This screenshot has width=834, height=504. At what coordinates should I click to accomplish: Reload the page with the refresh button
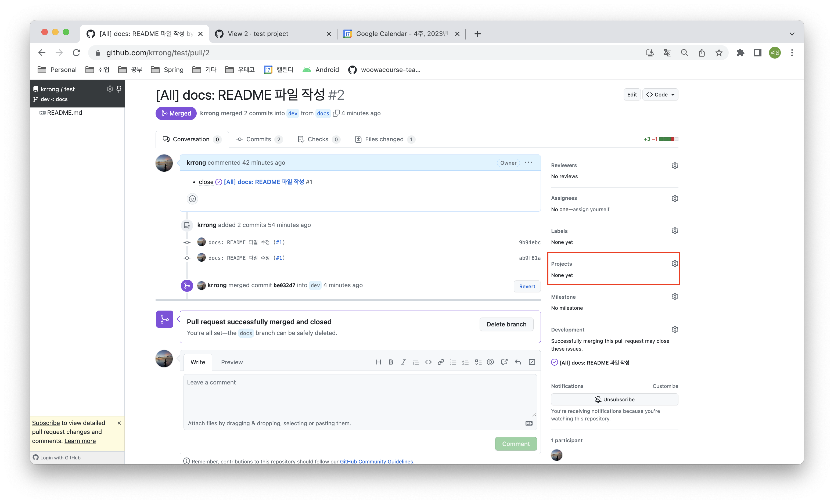[x=77, y=52]
